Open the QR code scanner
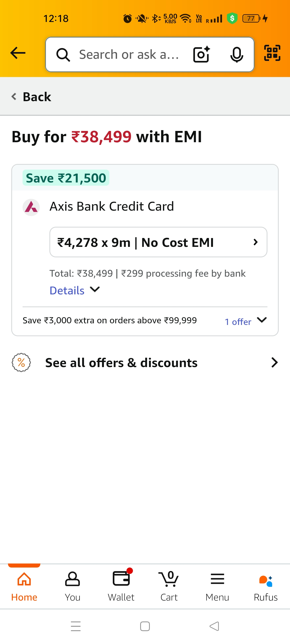Viewport: 290px width, 644px height. [272, 53]
